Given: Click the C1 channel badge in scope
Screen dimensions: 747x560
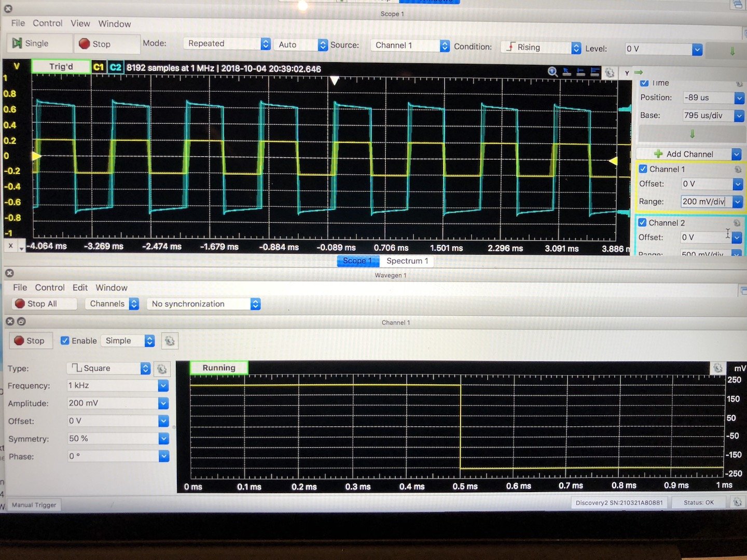Looking at the screenshot, I should pyautogui.click(x=99, y=67).
